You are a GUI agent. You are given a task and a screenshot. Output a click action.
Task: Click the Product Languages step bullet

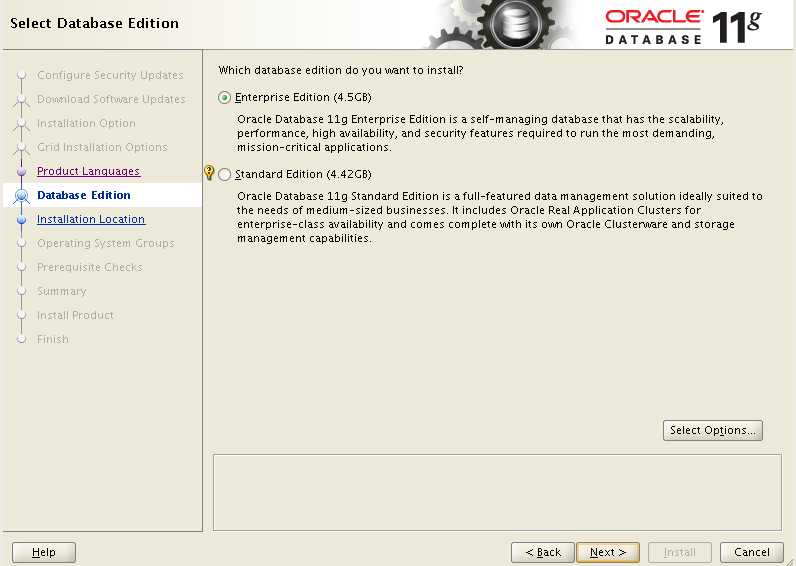coord(21,172)
